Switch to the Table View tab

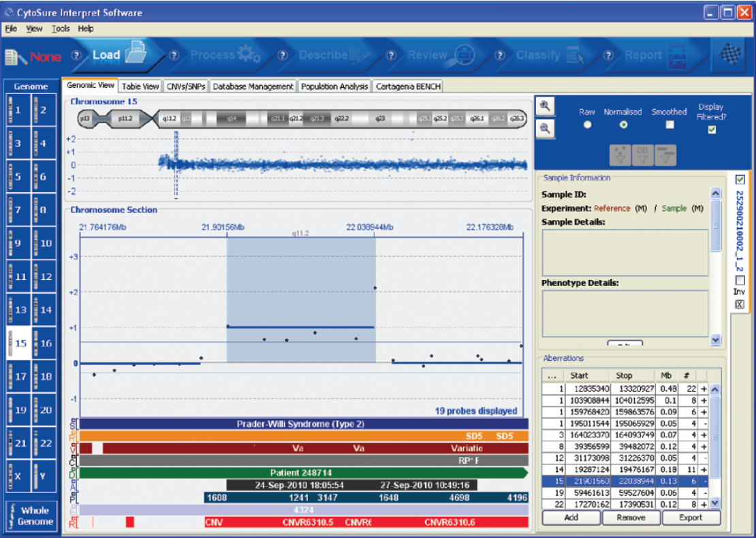pyautogui.click(x=140, y=86)
